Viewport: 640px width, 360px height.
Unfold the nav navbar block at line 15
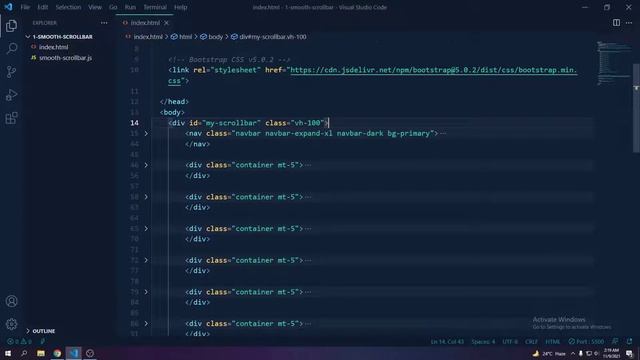click(x=146, y=133)
